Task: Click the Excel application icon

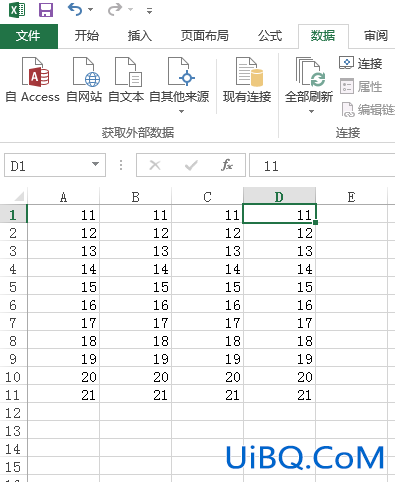Action: (17, 10)
